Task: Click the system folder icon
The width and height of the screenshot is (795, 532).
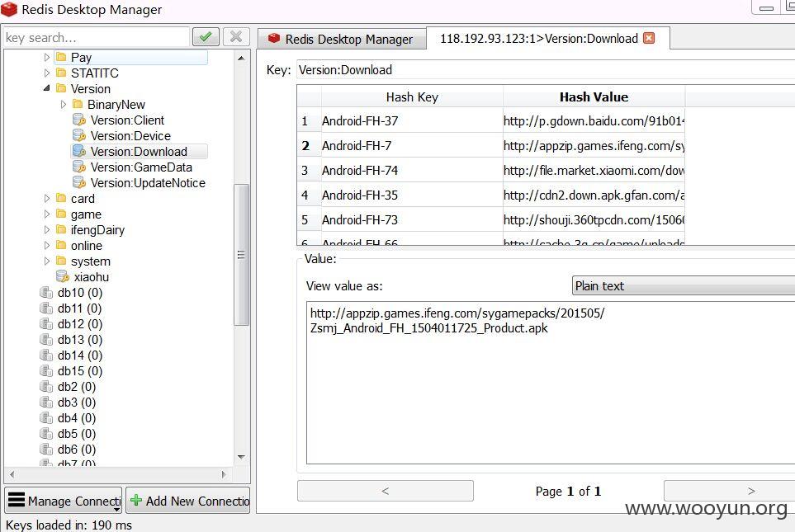Action: pyautogui.click(x=61, y=261)
